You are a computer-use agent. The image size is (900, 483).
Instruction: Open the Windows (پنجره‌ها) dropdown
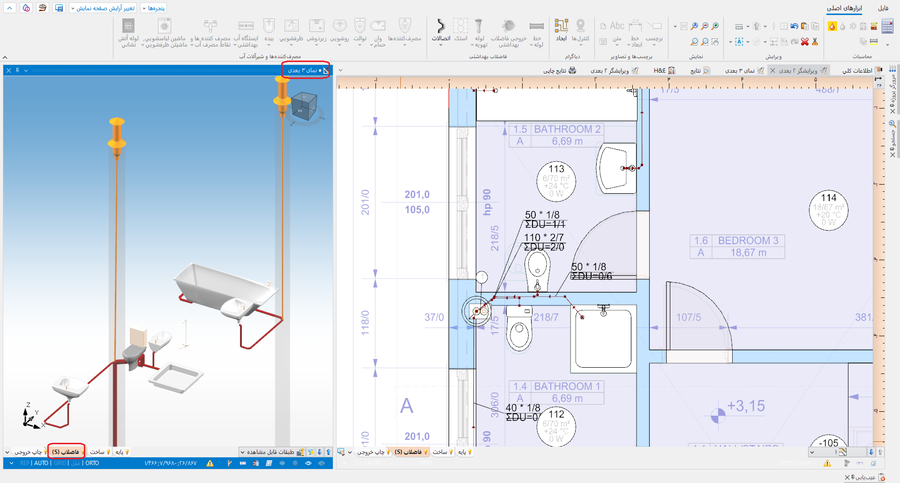(x=153, y=7)
